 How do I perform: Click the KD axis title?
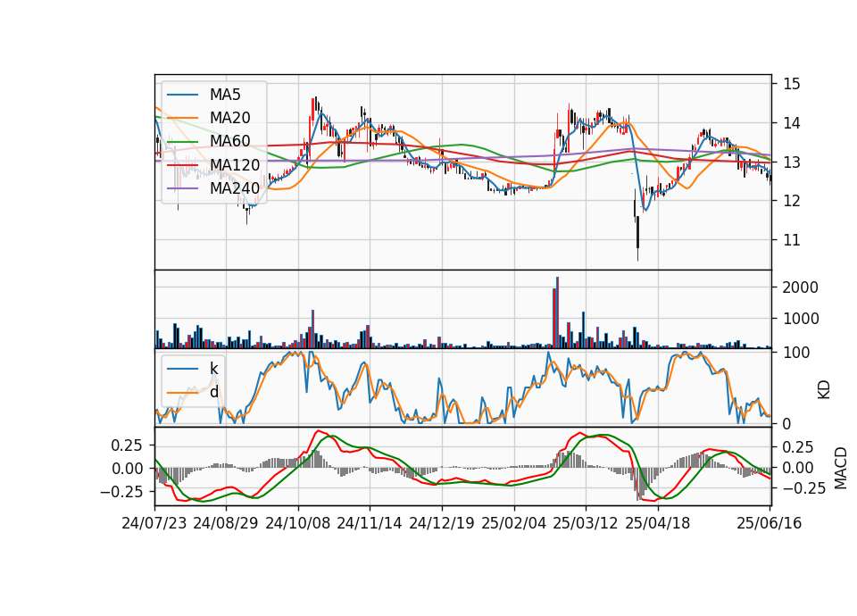(824, 390)
